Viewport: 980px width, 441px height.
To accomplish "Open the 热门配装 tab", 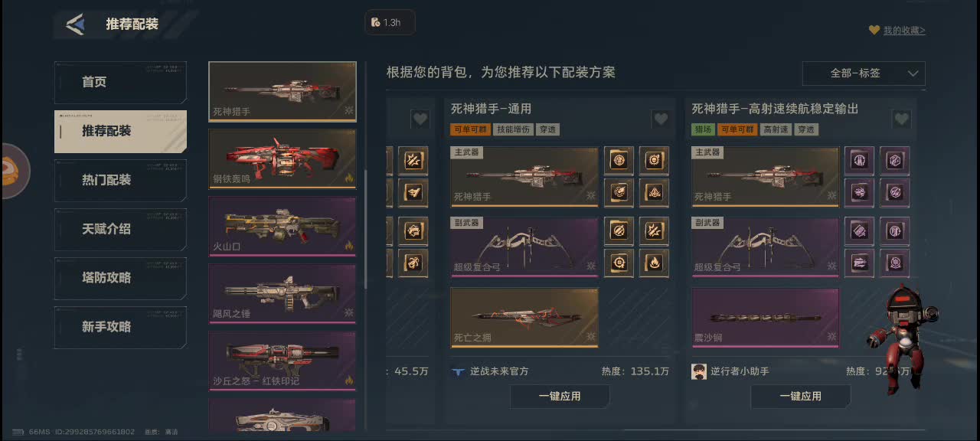I will click(x=120, y=180).
